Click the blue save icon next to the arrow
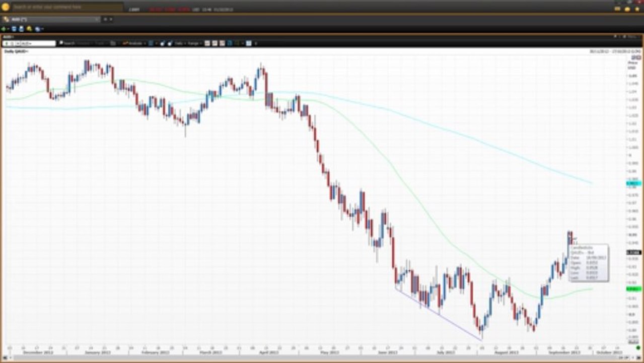 (14, 29)
